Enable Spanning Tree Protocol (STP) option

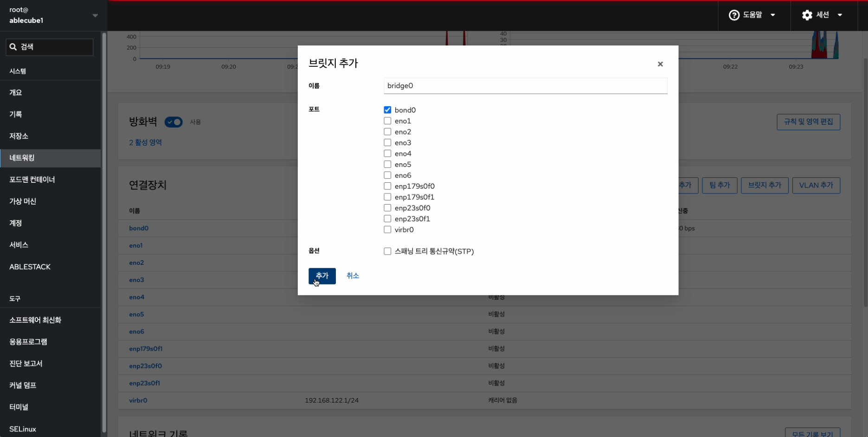[387, 251]
